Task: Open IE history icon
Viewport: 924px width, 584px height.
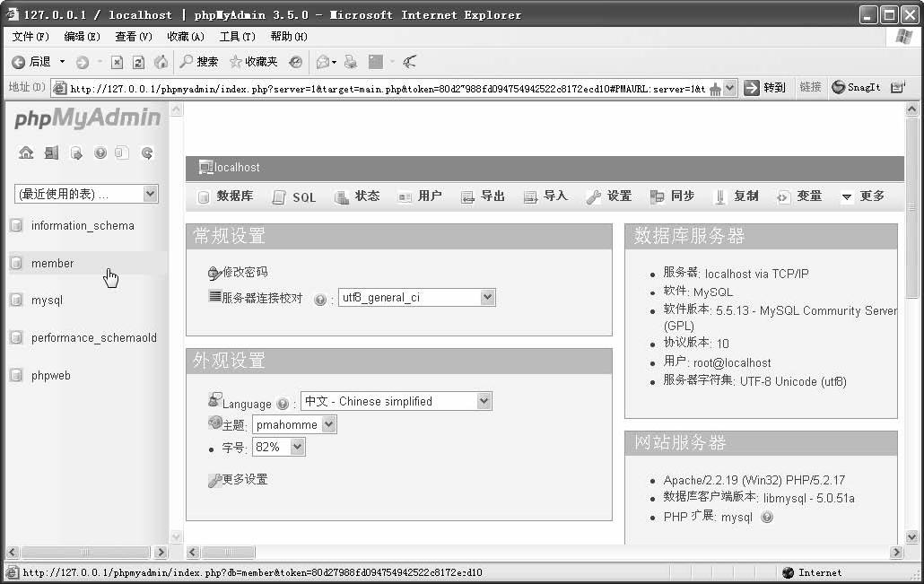Action: pos(296,62)
